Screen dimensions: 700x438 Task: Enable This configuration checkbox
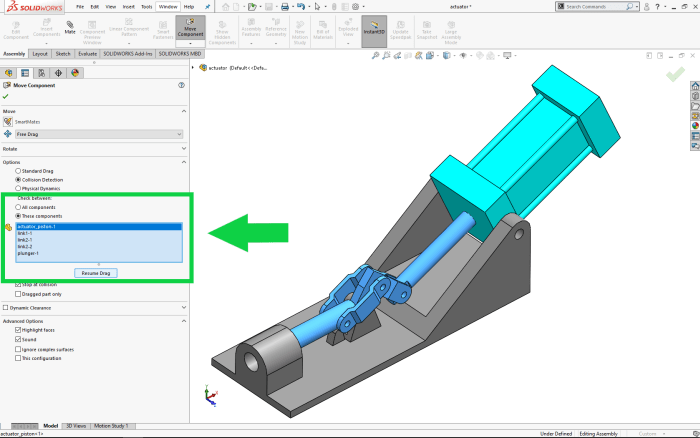point(18,358)
